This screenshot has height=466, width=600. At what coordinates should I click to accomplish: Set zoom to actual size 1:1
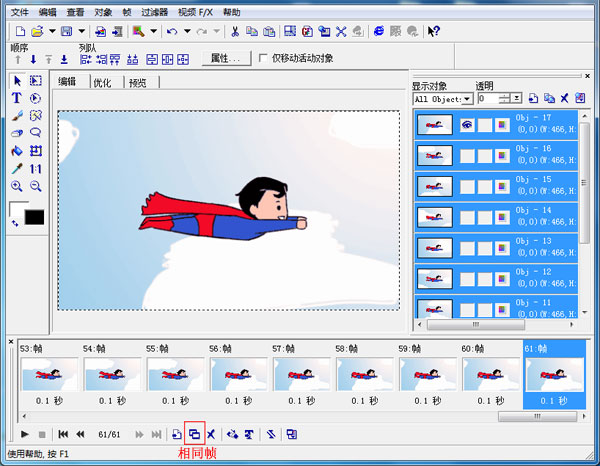36,169
